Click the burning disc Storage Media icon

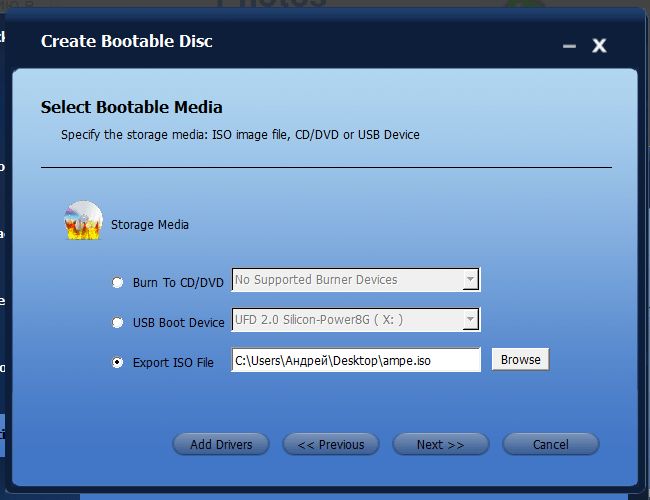click(x=83, y=221)
